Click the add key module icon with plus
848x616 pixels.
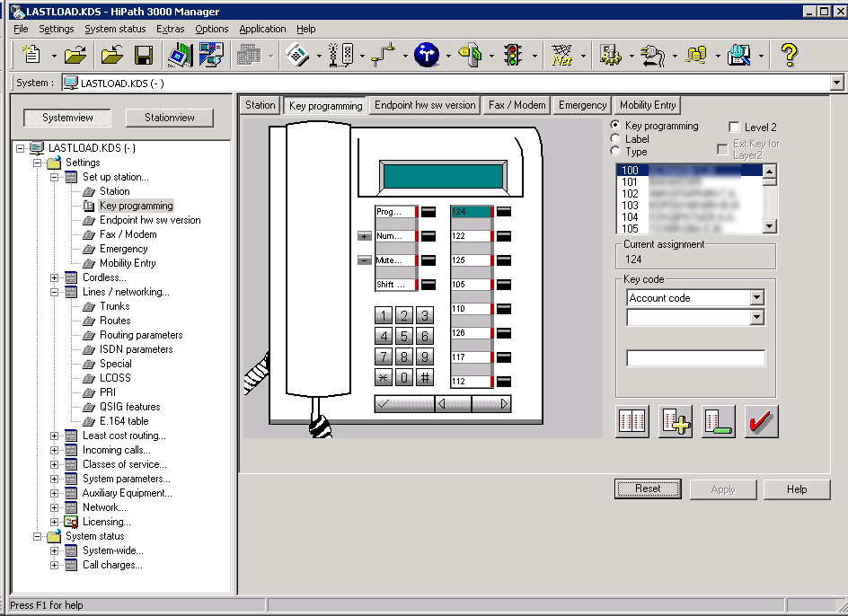pos(676,422)
